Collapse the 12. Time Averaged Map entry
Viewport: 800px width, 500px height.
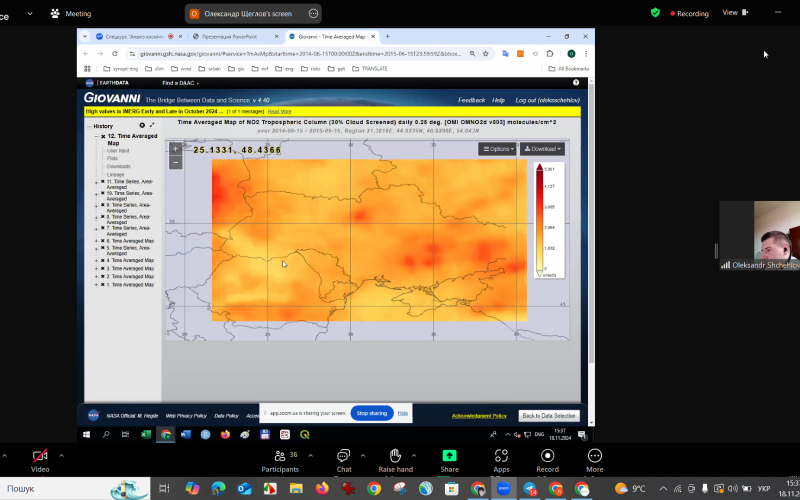tap(96, 136)
